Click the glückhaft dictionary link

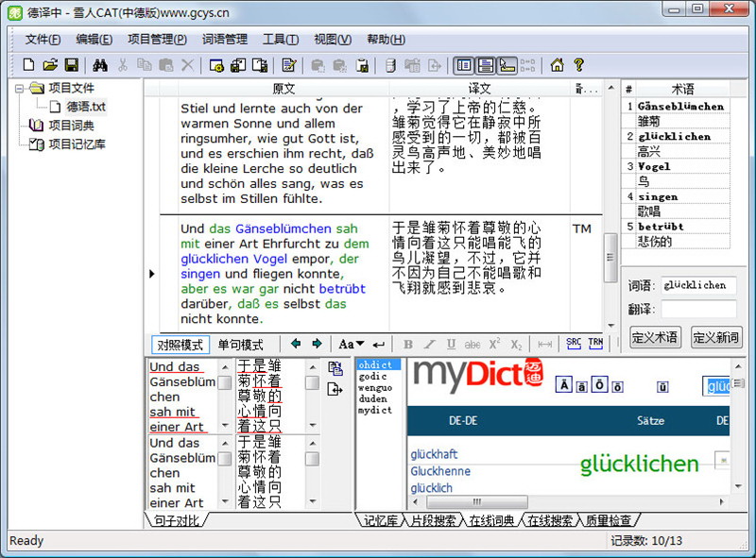click(x=434, y=454)
